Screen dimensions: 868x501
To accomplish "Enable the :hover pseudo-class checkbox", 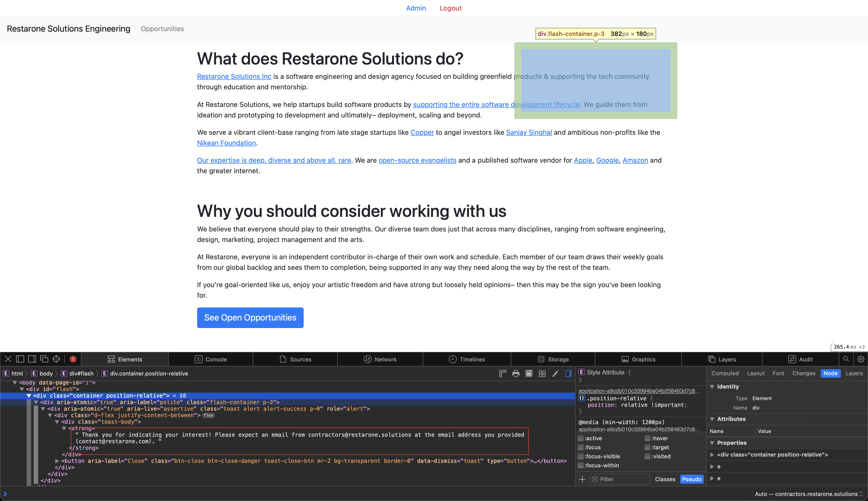I will click(647, 438).
